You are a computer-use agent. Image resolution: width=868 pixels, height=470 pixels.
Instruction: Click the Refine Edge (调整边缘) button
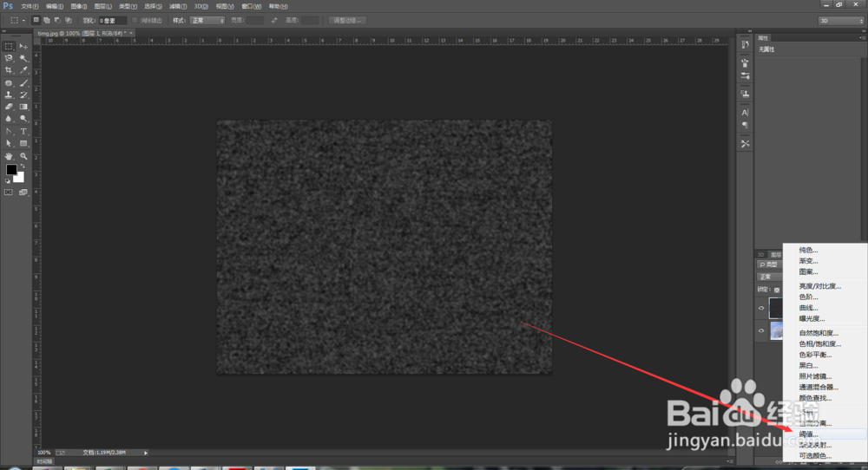pyautogui.click(x=347, y=21)
